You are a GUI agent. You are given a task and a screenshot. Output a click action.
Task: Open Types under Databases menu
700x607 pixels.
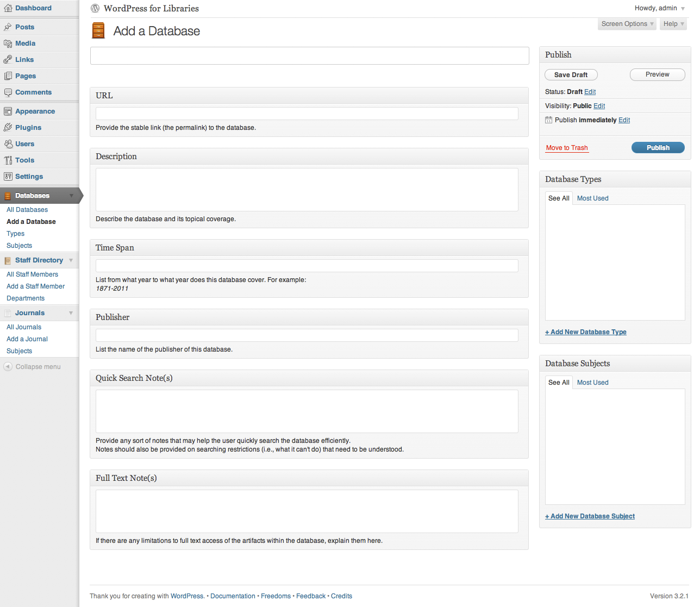coord(16,234)
